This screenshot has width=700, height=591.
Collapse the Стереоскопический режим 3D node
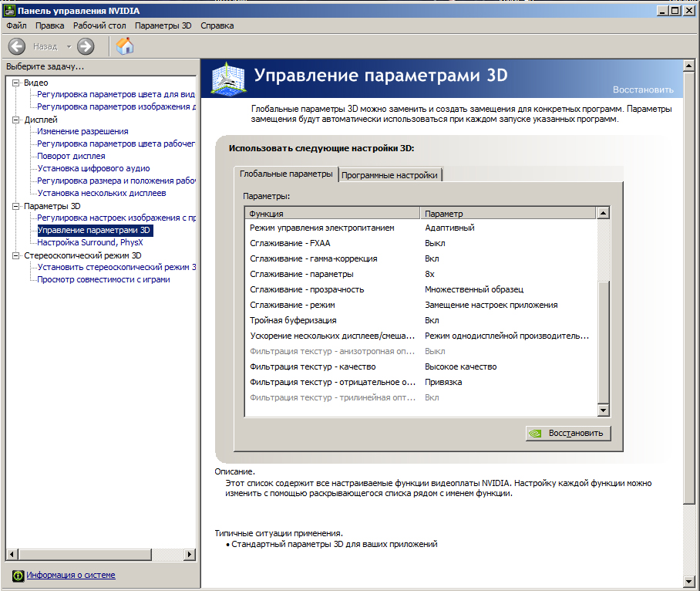click(16, 255)
